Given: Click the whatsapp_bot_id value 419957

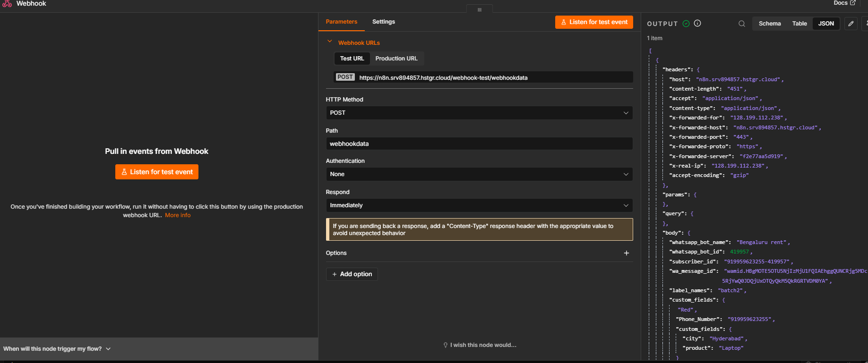Looking at the screenshot, I should click(x=739, y=252).
